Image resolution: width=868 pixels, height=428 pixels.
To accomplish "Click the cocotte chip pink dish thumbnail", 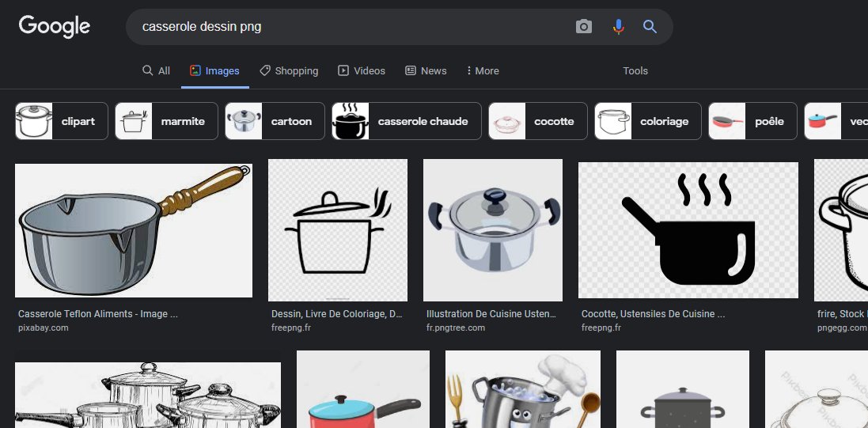I will (x=507, y=121).
